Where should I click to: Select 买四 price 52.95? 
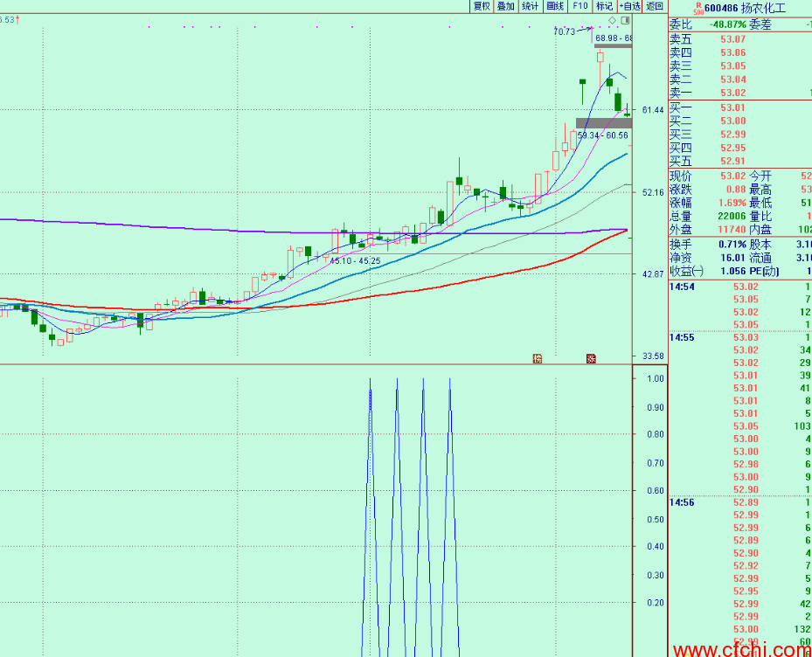[x=733, y=148]
